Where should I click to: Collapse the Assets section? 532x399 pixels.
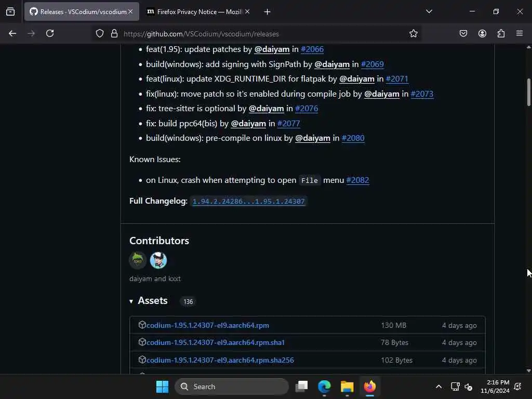[x=149, y=301]
